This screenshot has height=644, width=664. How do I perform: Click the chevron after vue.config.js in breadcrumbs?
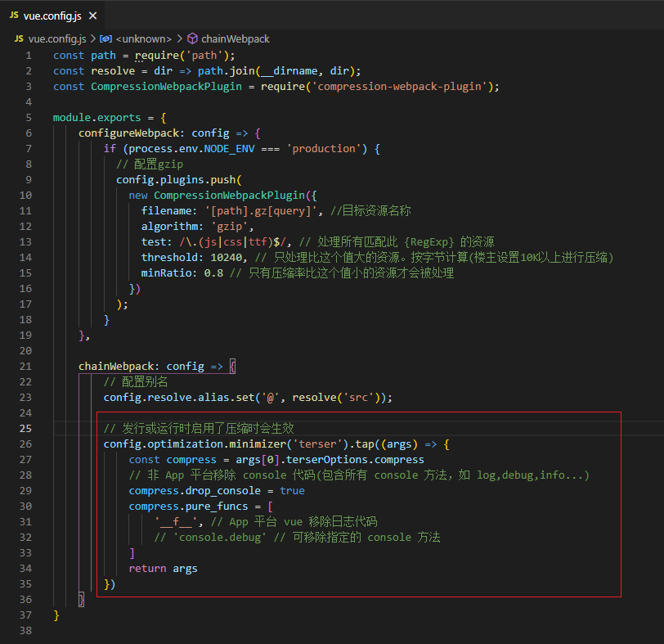[92, 38]
